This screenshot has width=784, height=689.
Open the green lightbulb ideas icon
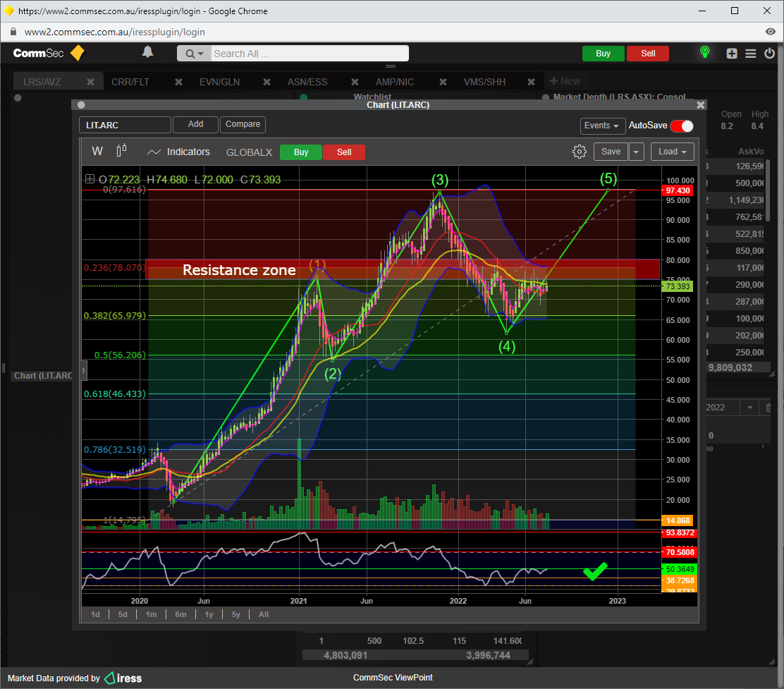(705, 52)
